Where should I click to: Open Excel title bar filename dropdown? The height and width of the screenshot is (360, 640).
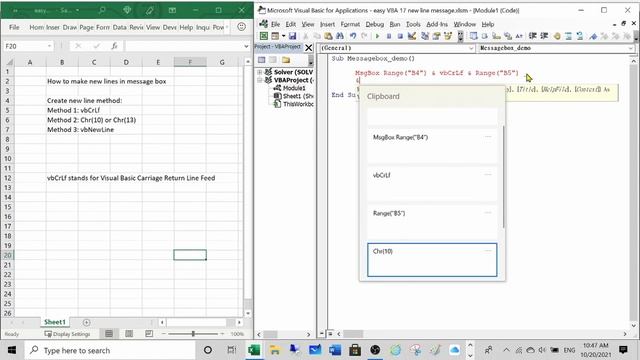(x=77, y=10)
